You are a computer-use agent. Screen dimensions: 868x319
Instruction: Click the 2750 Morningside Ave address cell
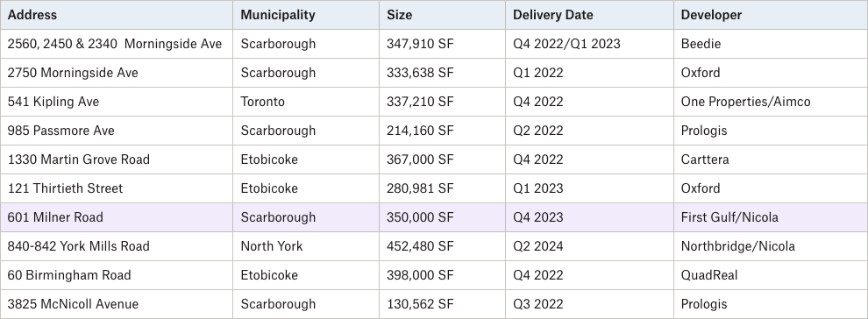(x=117, y=73)
